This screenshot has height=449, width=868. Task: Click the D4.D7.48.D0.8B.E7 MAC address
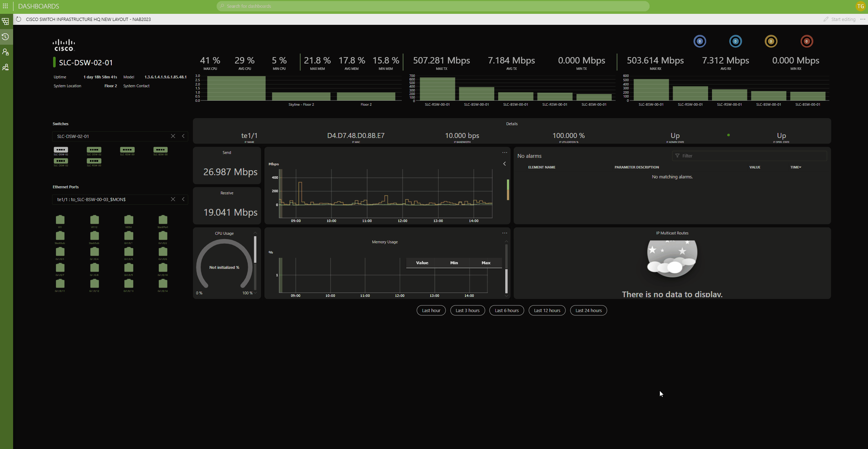pyautogui.click(x=356, y=135)
